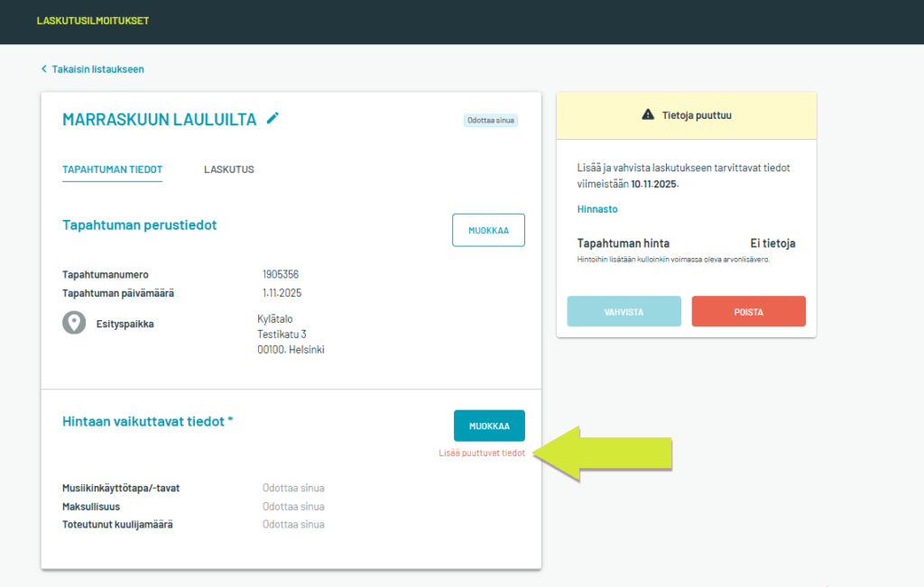Confirm the event with Vahvista button
The height and width of the screenshot is (587, 924).
(624, 312)
